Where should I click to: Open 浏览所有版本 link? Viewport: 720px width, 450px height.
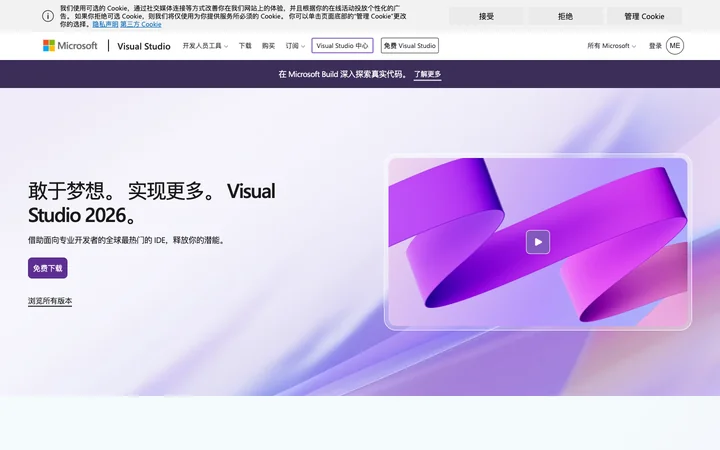click(x=50, y=301)
